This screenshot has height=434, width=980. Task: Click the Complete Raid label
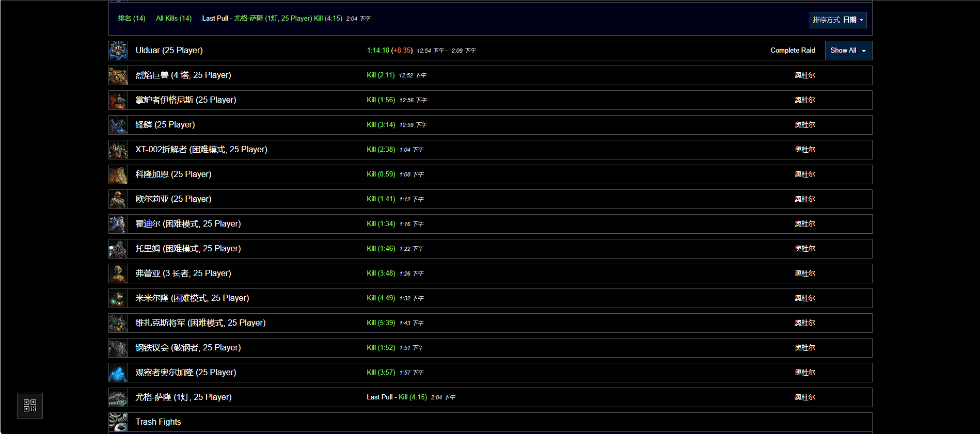[x=793, y=51]
